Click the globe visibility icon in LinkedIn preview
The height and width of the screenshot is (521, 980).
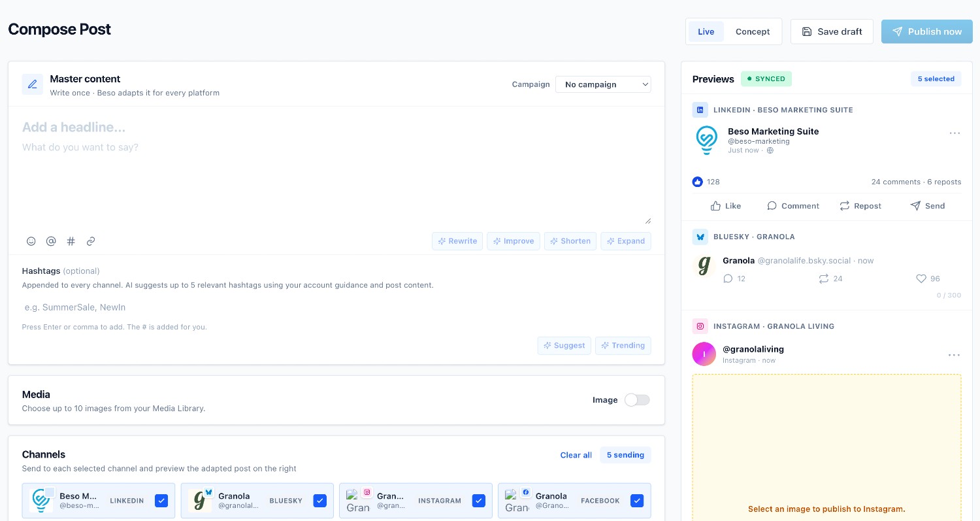(770, 150)
